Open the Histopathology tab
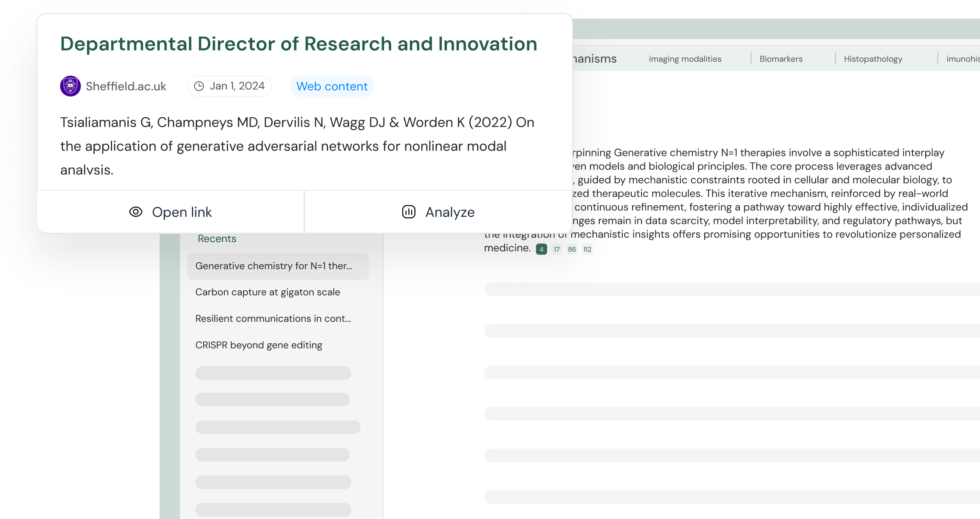 [873, 59]
